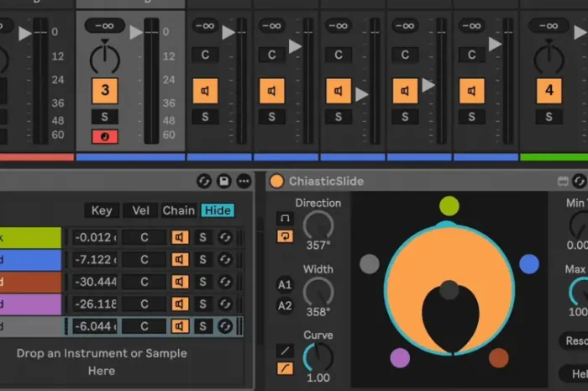Viewport: 588px width, 391px height.
Task: Hot-swap the green chain at -0.012
Action: pos(225,237)
